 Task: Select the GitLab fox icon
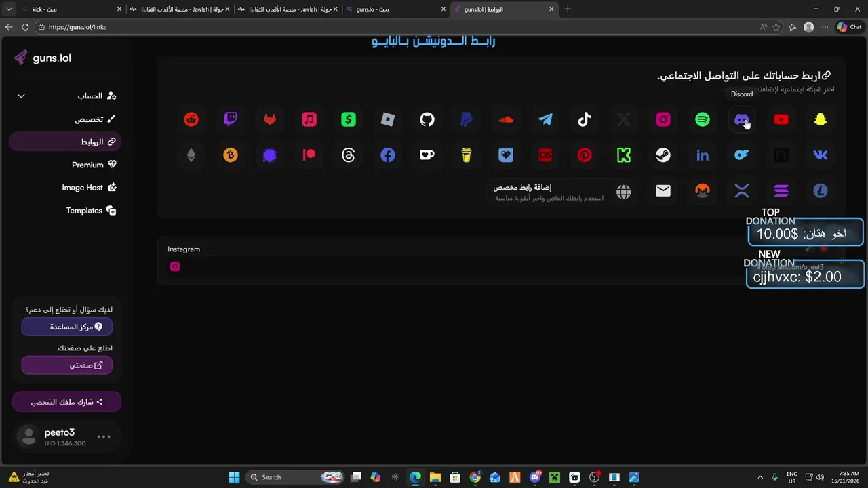[x=270, y=120]
